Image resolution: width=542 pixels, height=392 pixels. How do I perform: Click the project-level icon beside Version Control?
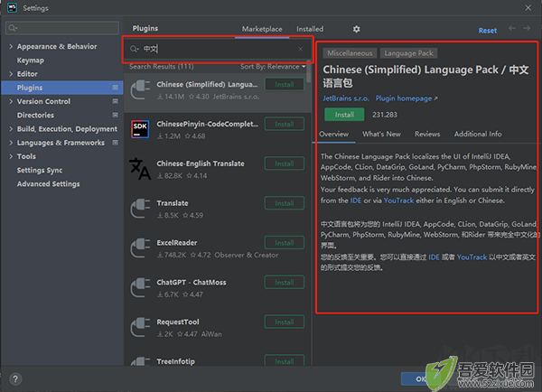pos(116,101)
